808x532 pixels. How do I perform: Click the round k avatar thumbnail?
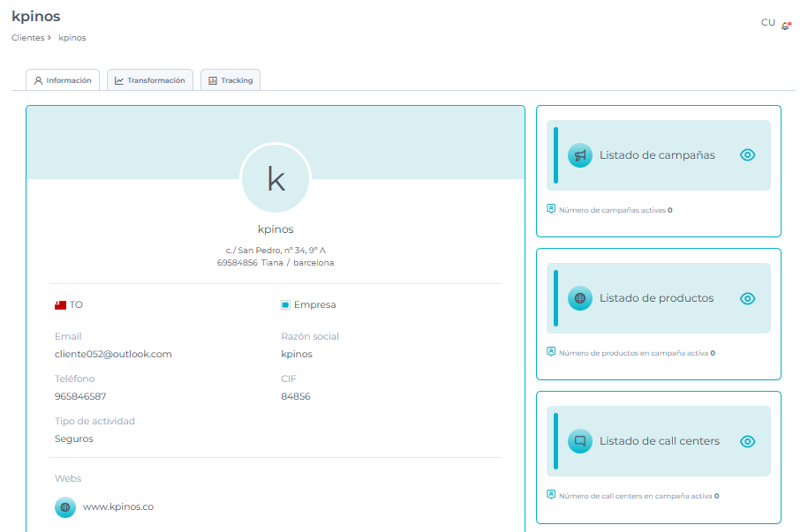276,179
